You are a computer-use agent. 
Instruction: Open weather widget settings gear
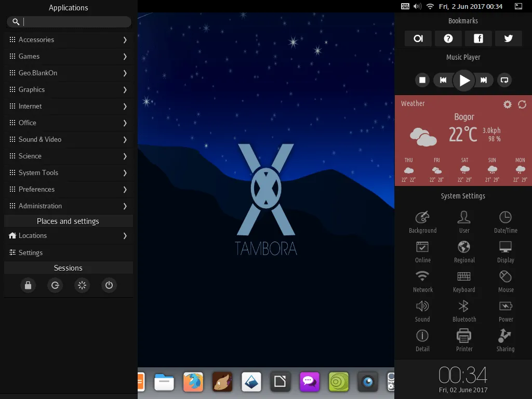(507, 104)
